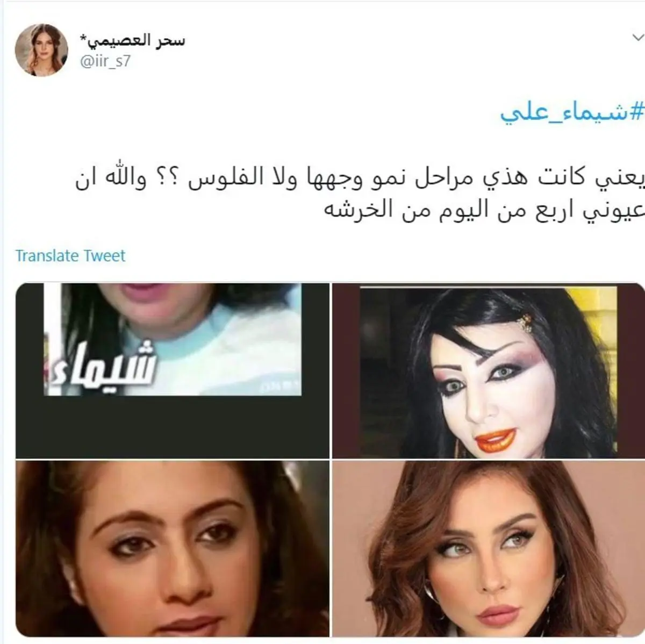View the photo with orange lipstick
This screenshot has width=645, height=644.
coord(489,371)
